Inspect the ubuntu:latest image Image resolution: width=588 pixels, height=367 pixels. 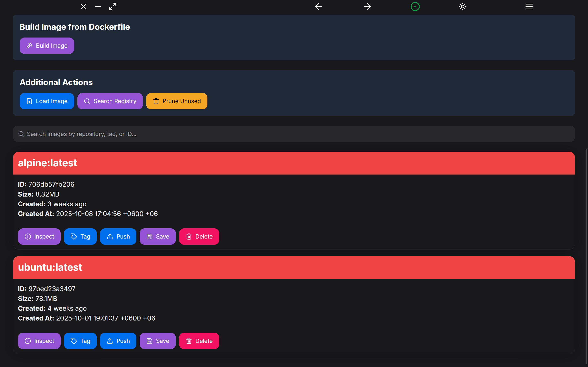[x=39, y=341]
